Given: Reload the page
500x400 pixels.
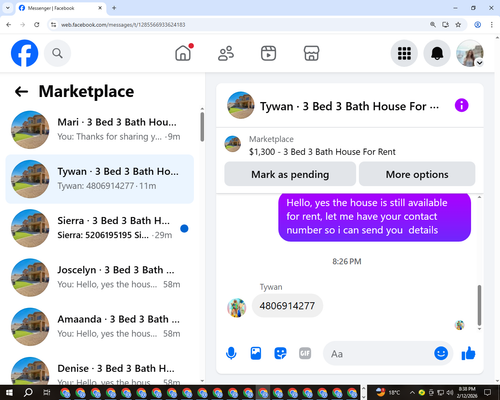Looking at the screenshot, I should (37, 25).
